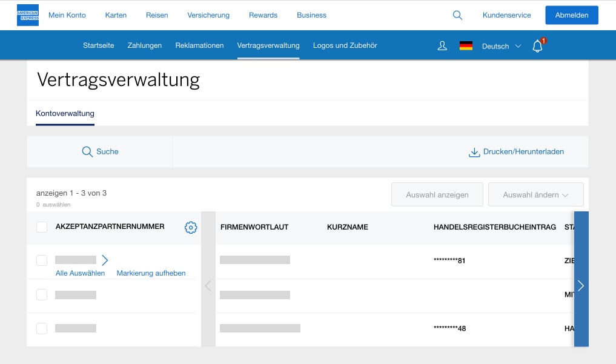Click the German flag icon
This screenshot has width=616, height=364.
[466, 45]
